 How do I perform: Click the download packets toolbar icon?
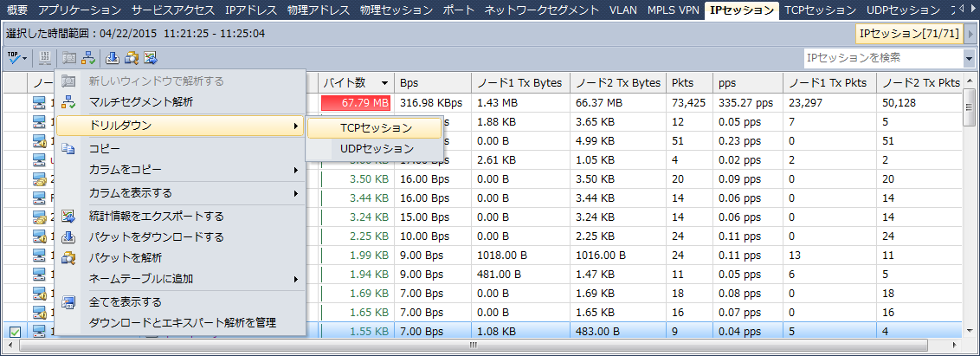pos(113,57)
